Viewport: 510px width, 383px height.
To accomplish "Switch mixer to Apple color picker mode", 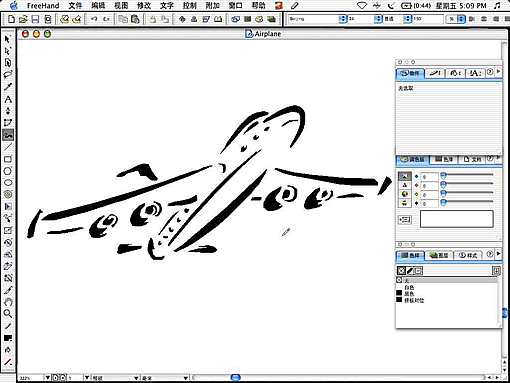I will pos(405,203).
